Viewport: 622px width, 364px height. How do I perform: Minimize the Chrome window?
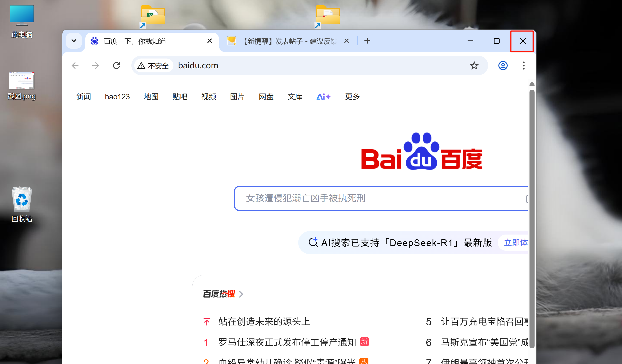coord(470,41)
